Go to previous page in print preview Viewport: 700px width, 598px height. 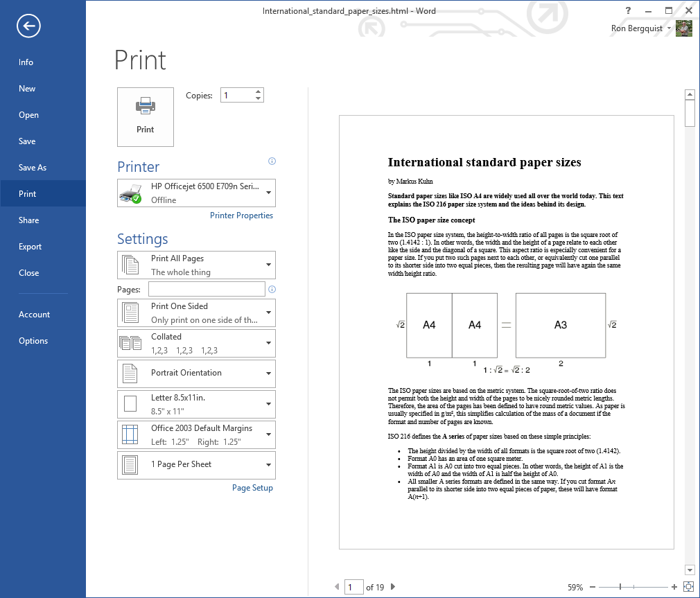click(338, 587)
